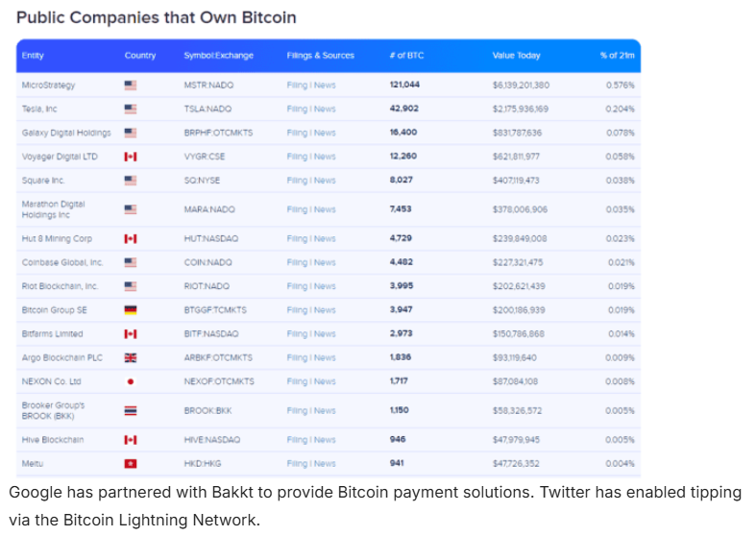This screenshot has height=536, width=756.
Task: Click the Value Today column header
Action: (516, 56)
